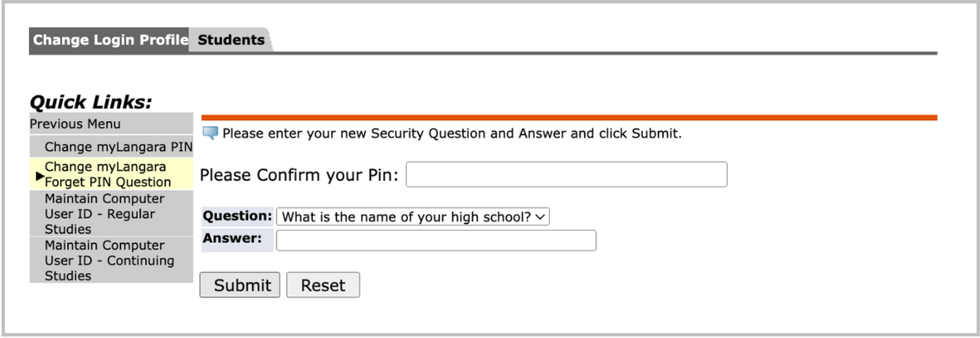Open the security Question dropdown
Image resolution: width=980 pixels, height=338 pixels.
413,217
